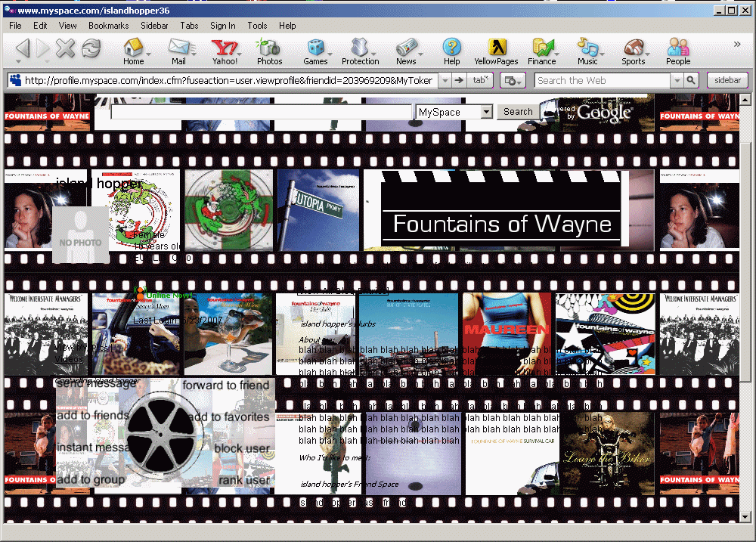The width and height of the screenshot is (756, 542).
Task: Open the MySpace search scope dropdown
Action: [x=486, y=112]
